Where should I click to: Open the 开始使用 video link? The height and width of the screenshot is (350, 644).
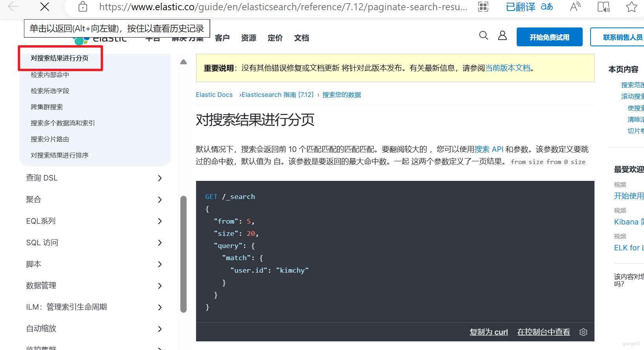tap(629, 196)
